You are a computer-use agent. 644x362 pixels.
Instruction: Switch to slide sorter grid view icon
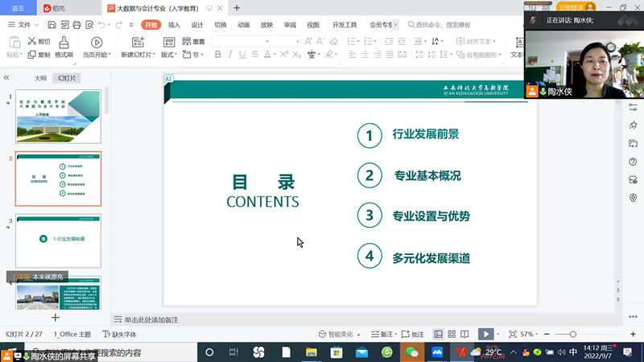pyautogui.click(x=452, y=334)
